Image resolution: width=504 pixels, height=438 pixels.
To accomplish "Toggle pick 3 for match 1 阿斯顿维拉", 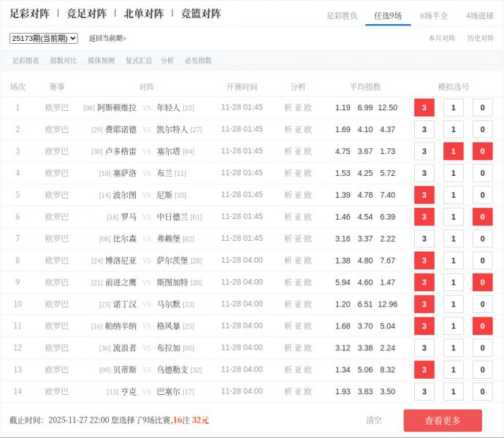I will (424, 108).
